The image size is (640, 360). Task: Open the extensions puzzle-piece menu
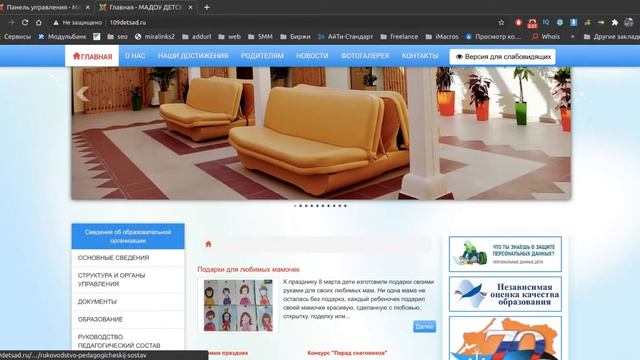[x=615, y=22]
